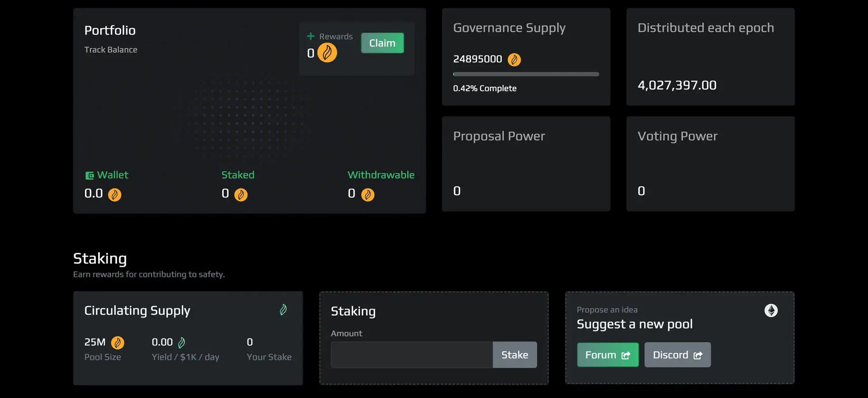This screenshot has height=398, width=868.
Task: Click the Staked label in Portfolio
Action: pos(238,175)
